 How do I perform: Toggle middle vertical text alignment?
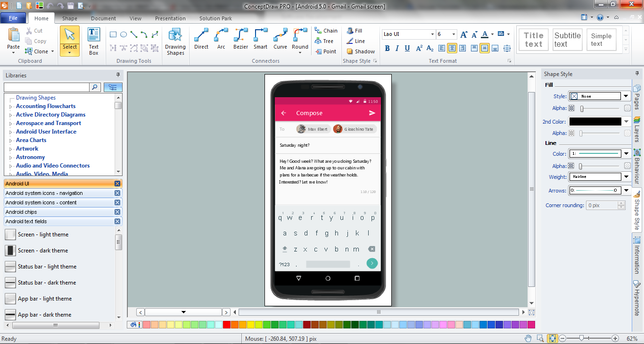485,48
